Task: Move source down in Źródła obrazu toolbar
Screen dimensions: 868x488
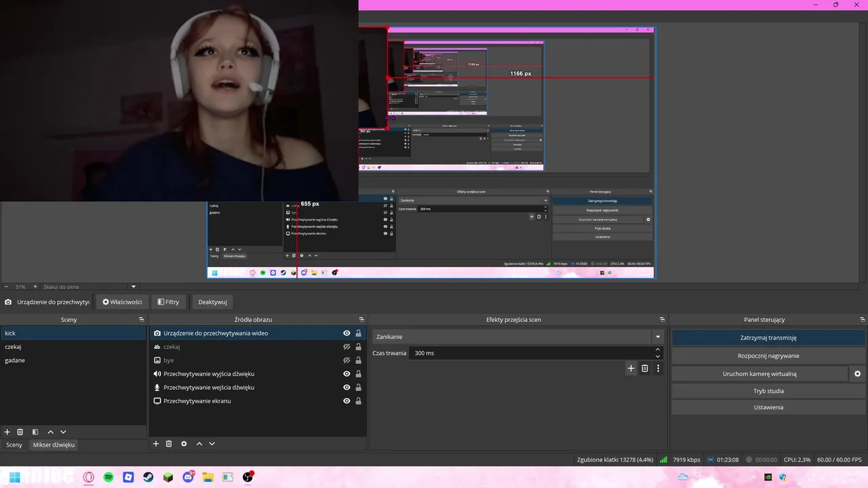Action: (x=212, y=444)
